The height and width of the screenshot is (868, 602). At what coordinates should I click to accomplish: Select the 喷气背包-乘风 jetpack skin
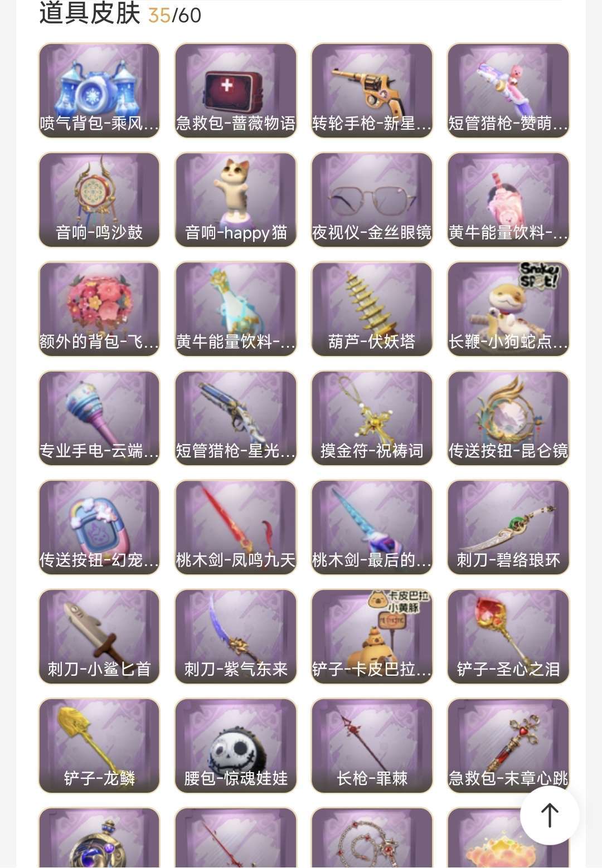(x=99, y=90)
